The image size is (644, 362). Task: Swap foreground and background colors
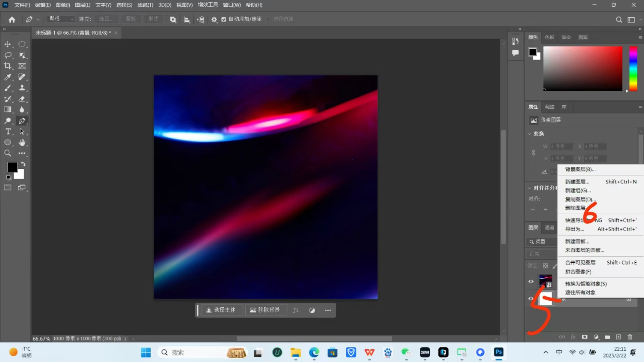coord(23,164)
